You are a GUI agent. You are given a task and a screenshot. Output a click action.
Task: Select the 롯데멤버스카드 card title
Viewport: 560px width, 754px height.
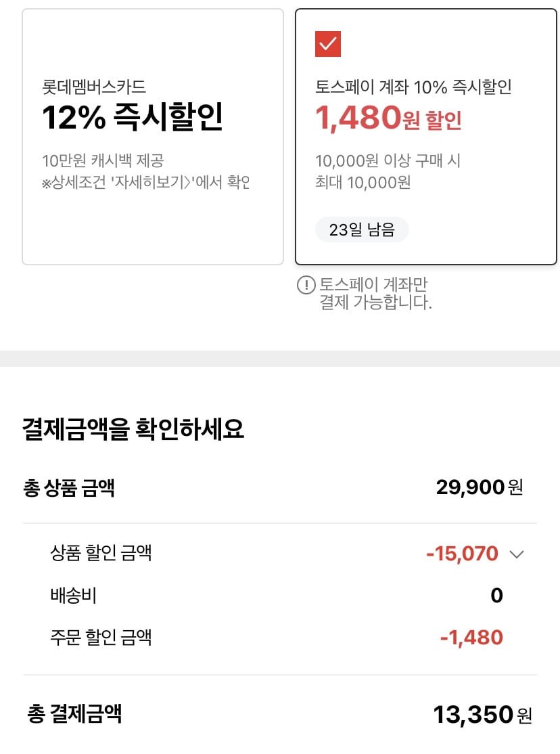(x=94, y=87)
